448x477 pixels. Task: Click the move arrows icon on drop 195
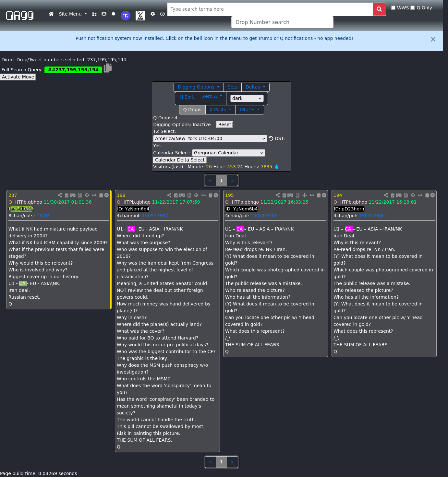pyautogui.click(x=304, y=195)
